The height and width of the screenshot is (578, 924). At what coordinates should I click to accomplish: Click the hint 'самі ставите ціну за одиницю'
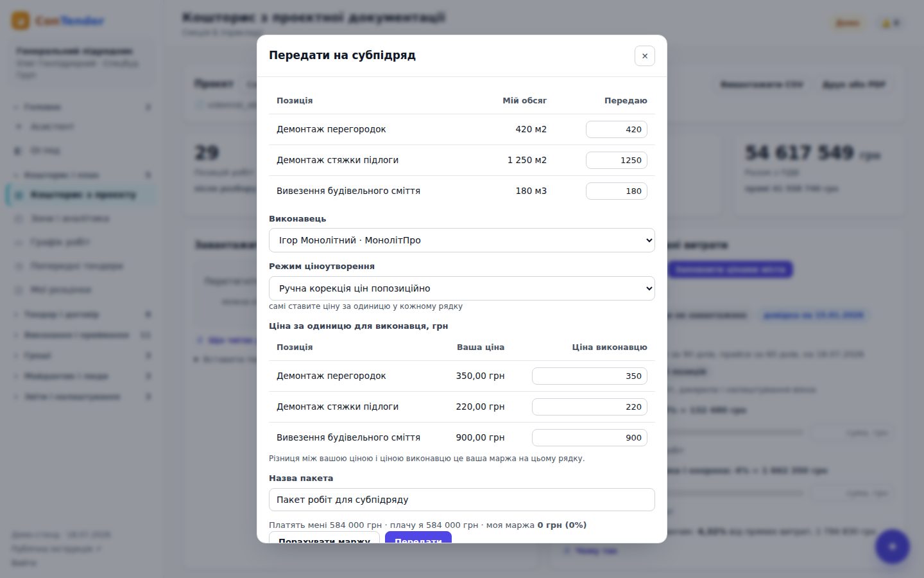tap(366, 306)
